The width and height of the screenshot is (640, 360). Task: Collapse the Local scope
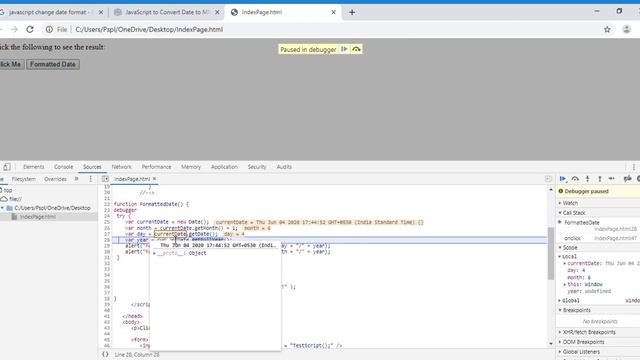[568, 256]
